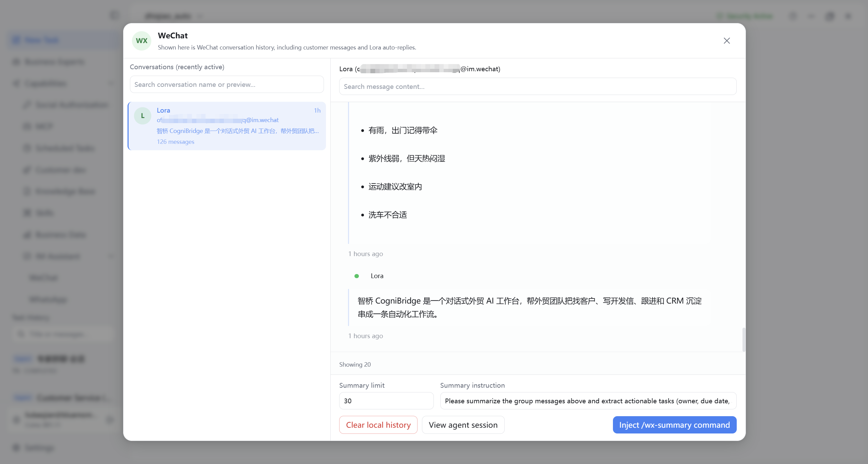Select the text "126 messages"
Viewport: 868px width, 464px height.
tap(175, 142)
